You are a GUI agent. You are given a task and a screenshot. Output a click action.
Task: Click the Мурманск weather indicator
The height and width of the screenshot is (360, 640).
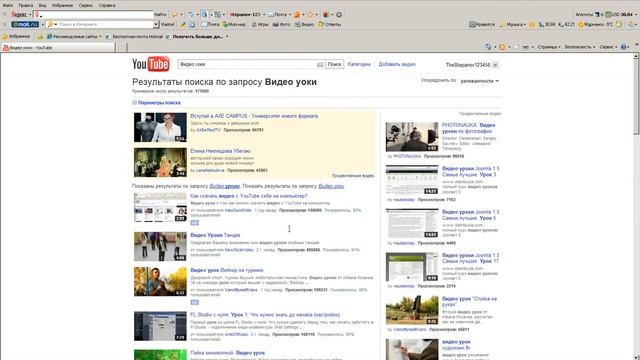tap(597, 24)
